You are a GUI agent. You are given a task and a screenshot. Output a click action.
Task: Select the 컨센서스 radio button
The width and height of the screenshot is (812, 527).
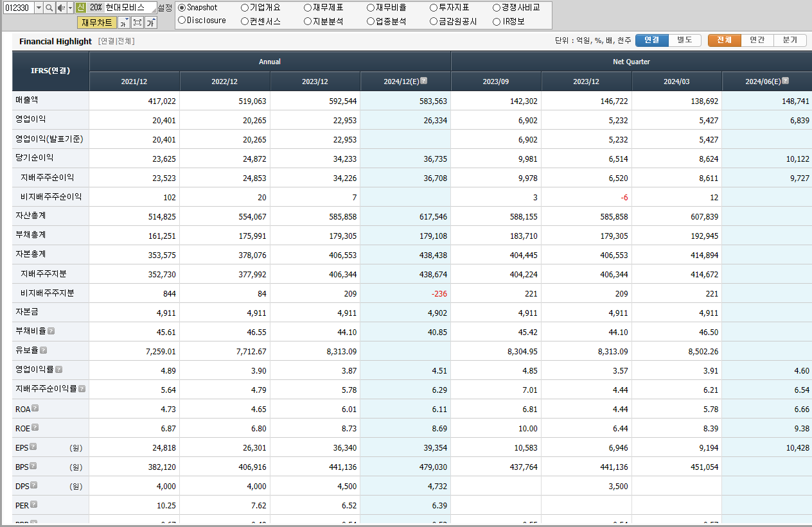pos(245,21)
